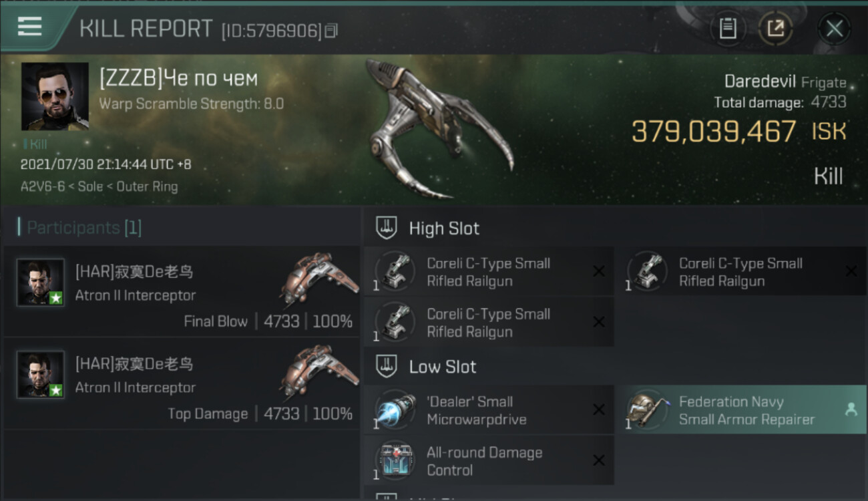Screen dimensions: 868x501
Task: Share the kill report externally
Action: click(776, 28)
